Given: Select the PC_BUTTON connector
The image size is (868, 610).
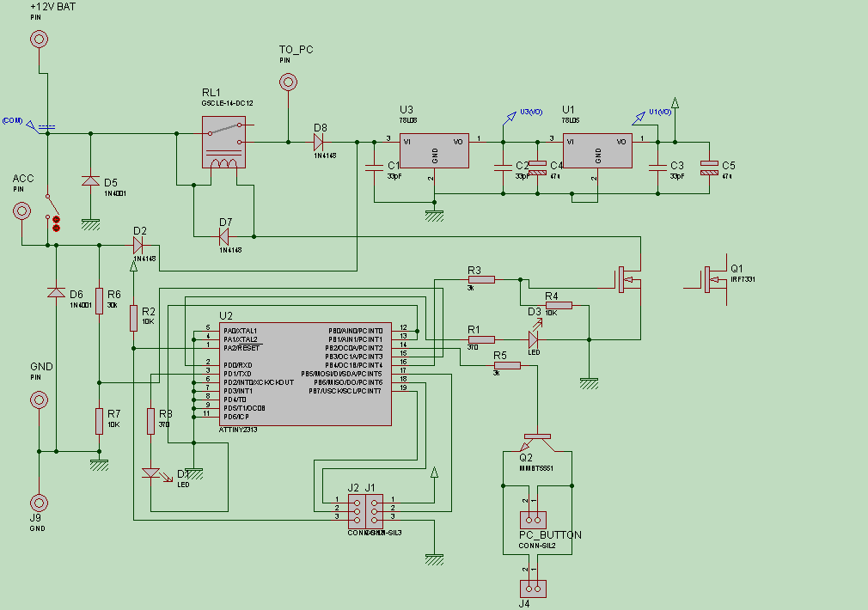Looking at the screenshot, I should click(533, 520).
